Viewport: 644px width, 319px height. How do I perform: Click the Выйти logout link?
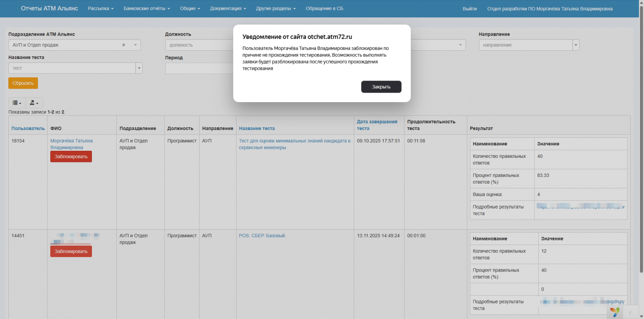click(x=469, y=9)
